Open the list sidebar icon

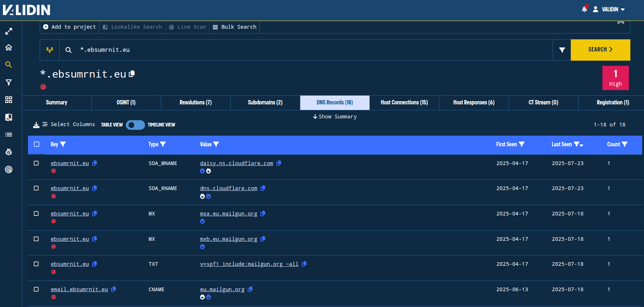tap(8, 135)
